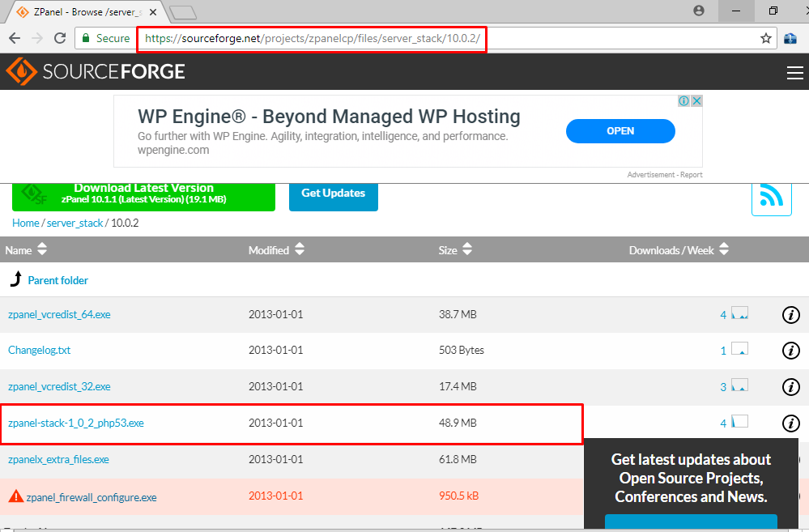809x532 pixels.
Task: Click the warning triangle on zpanel_firewall_configure.exe
Action: point(14,496)
